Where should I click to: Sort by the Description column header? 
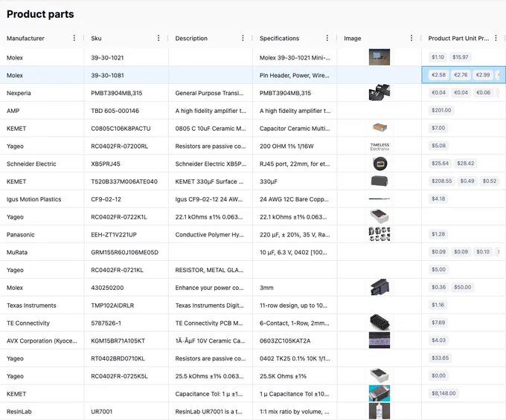click(x=191, y=39)
